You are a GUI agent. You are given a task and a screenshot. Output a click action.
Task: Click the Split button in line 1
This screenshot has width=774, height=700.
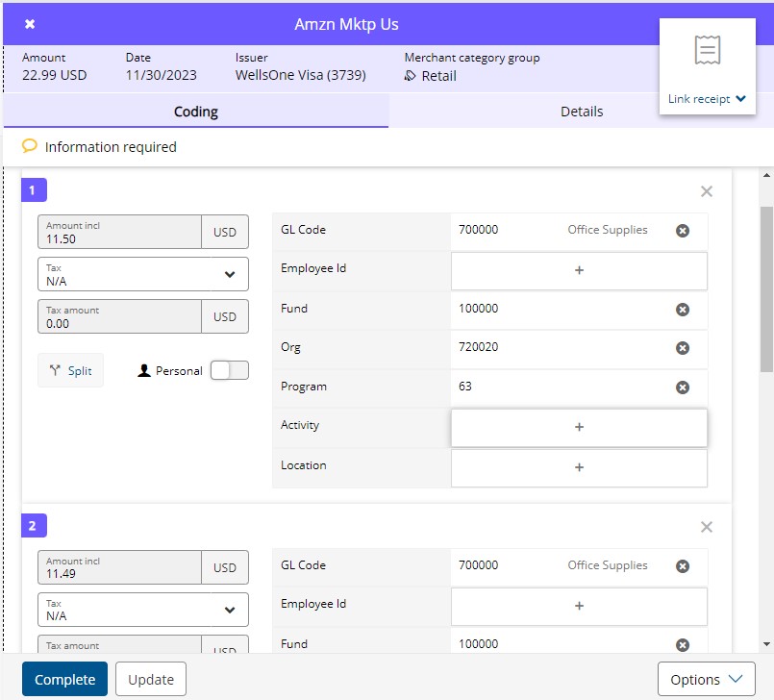click(70, 370)
